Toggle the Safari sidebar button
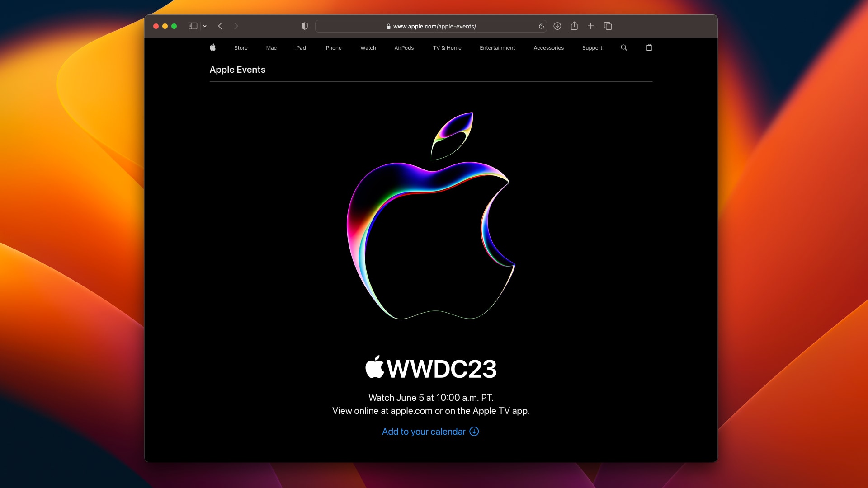Viewport: 868px width, 488px height. pyautogui.click(x=193, y=26)
